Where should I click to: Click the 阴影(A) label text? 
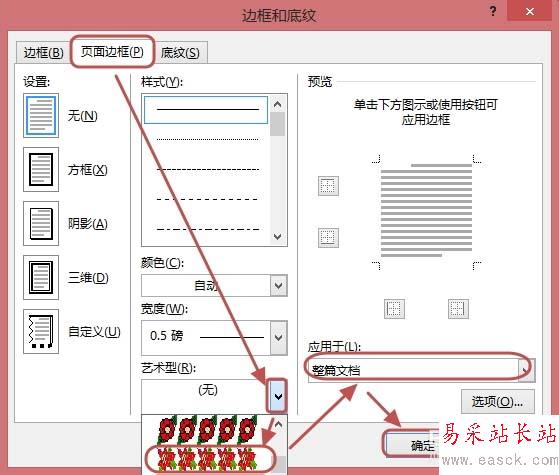click(88, 224)
